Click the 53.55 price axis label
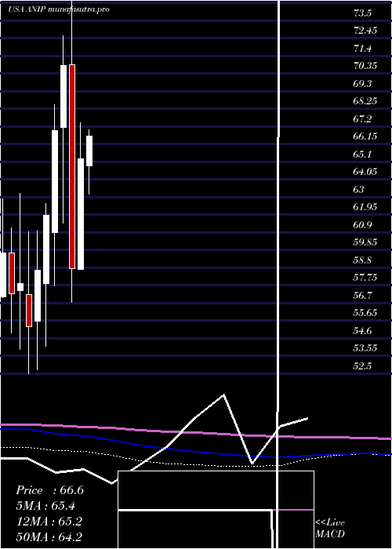This screenshot has width=392, height=549. click(x=365, y=348)
